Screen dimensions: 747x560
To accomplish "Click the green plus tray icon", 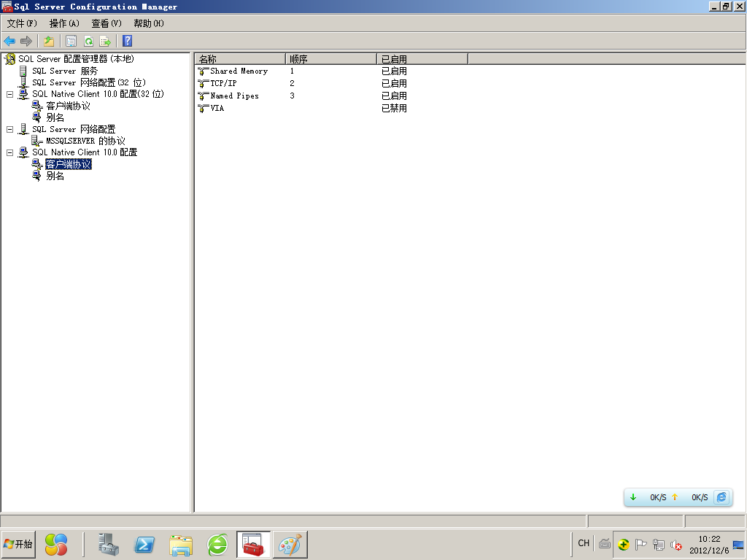I will tap(623, 544).
